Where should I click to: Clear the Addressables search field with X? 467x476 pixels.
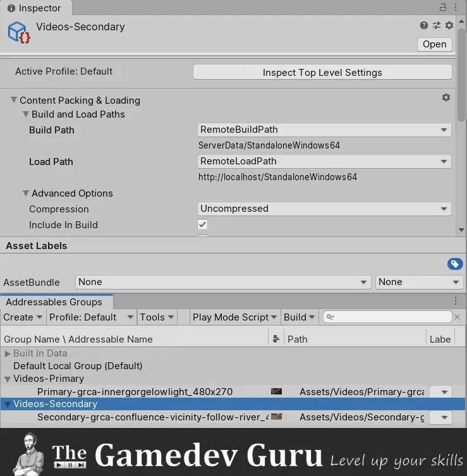[x=457, y=317]
